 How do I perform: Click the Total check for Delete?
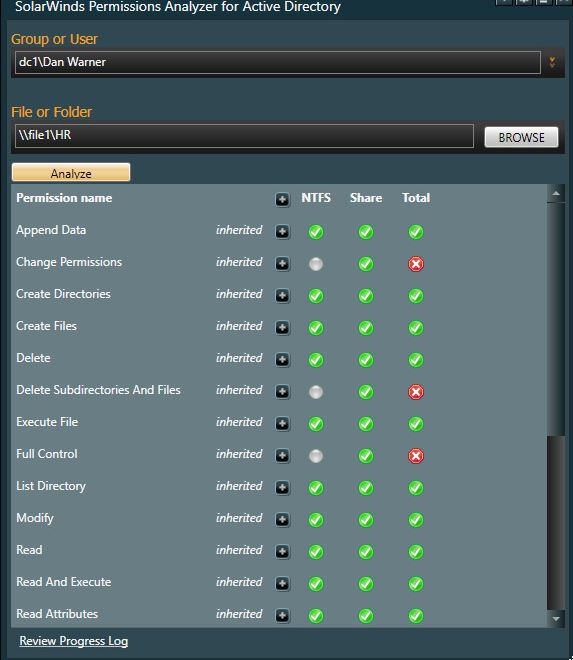click(416, 360)
